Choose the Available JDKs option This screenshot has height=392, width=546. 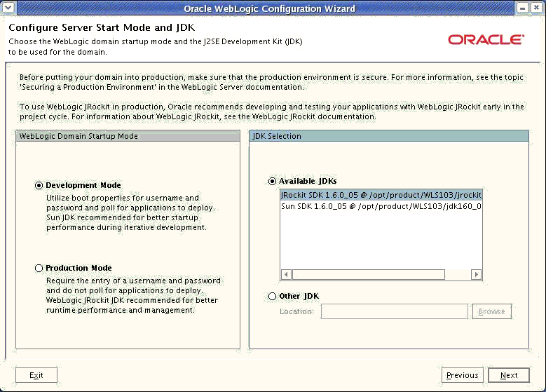pos(272,181)
